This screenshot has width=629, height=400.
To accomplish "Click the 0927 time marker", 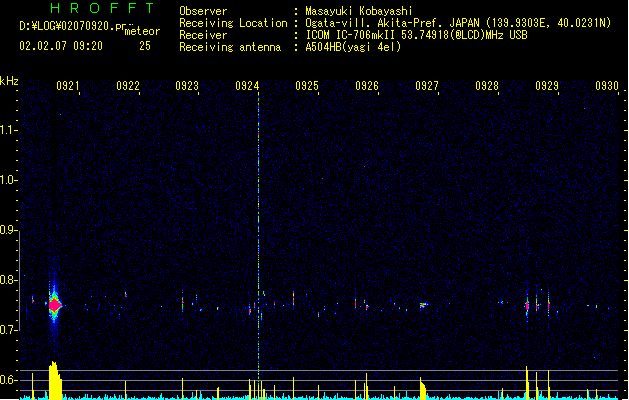I will 427,85.
